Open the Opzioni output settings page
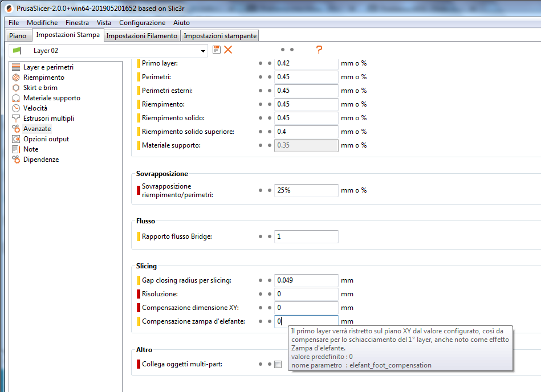This screenshot has width=541, height=392. pyautogui.click(x=46, y=139)
